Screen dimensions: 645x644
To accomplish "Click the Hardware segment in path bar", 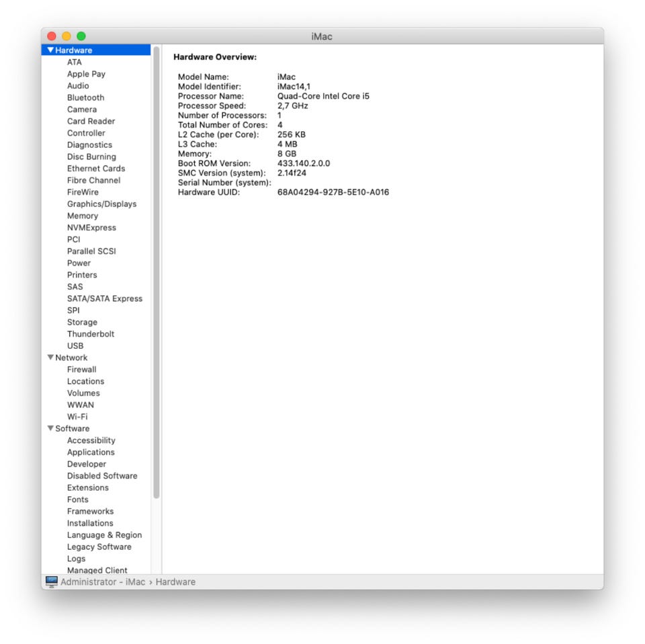I will [x=175, y=582].
